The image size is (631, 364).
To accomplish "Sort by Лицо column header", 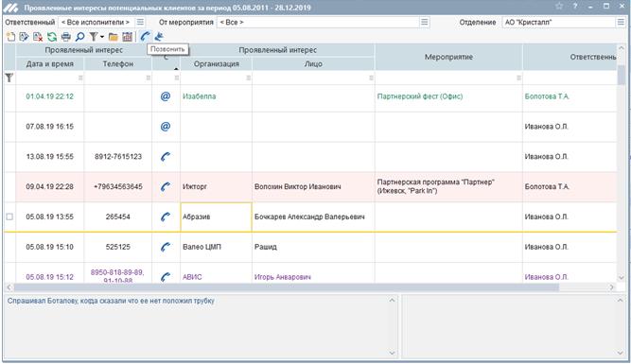I will click(x=313, y=64).
